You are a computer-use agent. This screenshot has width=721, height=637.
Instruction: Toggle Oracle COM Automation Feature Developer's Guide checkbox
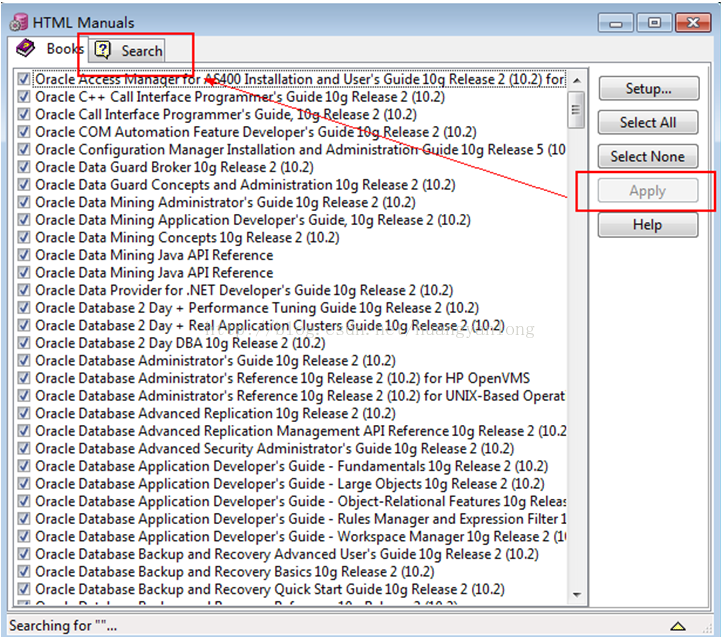[23, 132]
